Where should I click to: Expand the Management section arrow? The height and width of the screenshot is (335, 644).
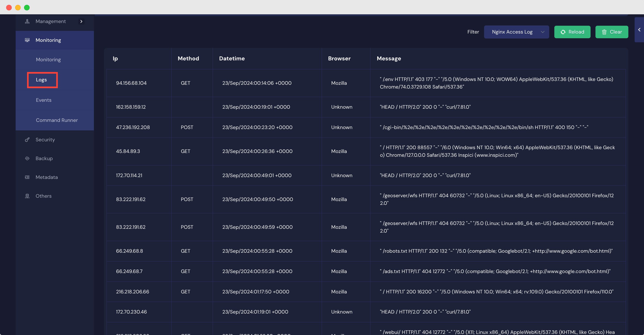(x=81, y=21)
